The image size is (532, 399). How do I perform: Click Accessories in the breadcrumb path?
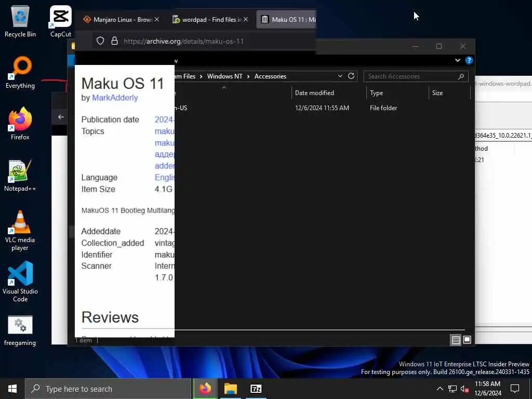tap(270, 76)
